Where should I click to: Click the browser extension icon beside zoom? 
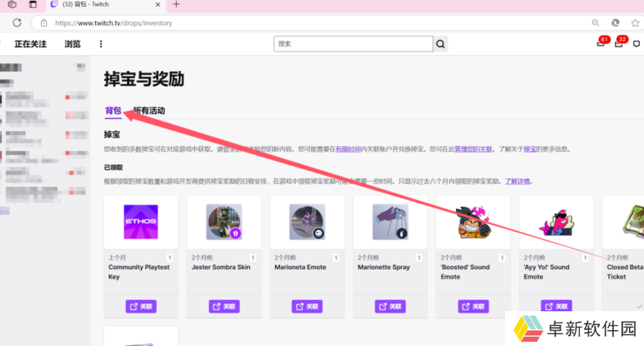615,23
